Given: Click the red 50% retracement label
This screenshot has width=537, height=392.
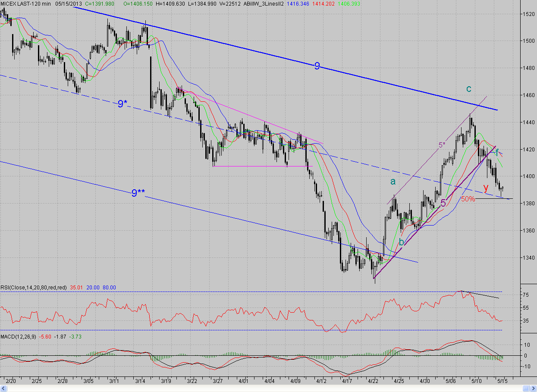Looking at the screenshot, I should (468, 199).
